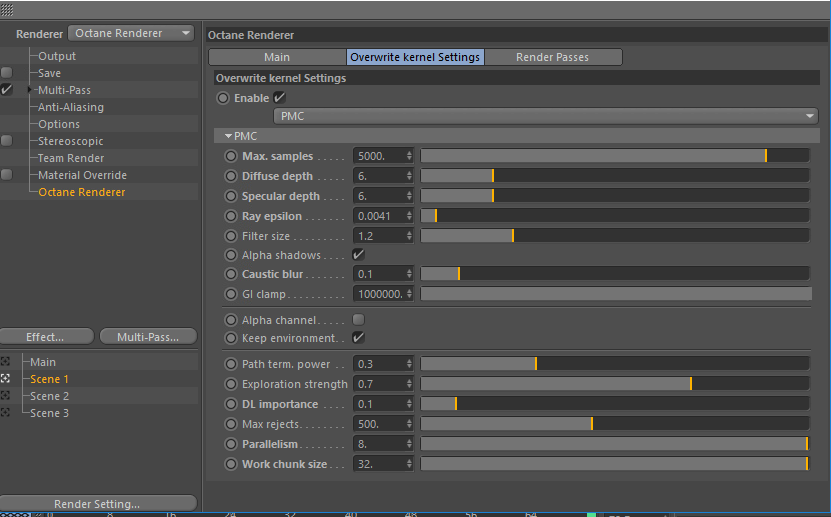Select Anti-Aliasing in the settings tree
This screenshot has width=831, height=517.
pyautogui.click(x=70, y=107)
